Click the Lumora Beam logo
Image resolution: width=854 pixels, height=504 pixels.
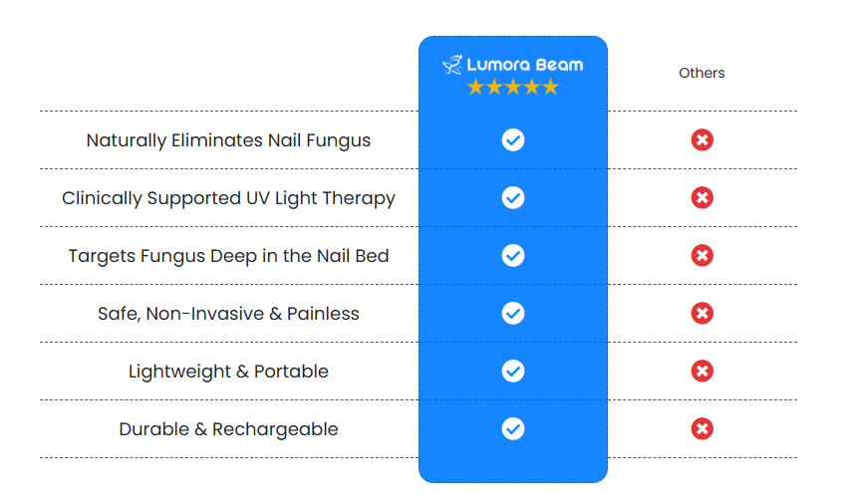(512, 65)
